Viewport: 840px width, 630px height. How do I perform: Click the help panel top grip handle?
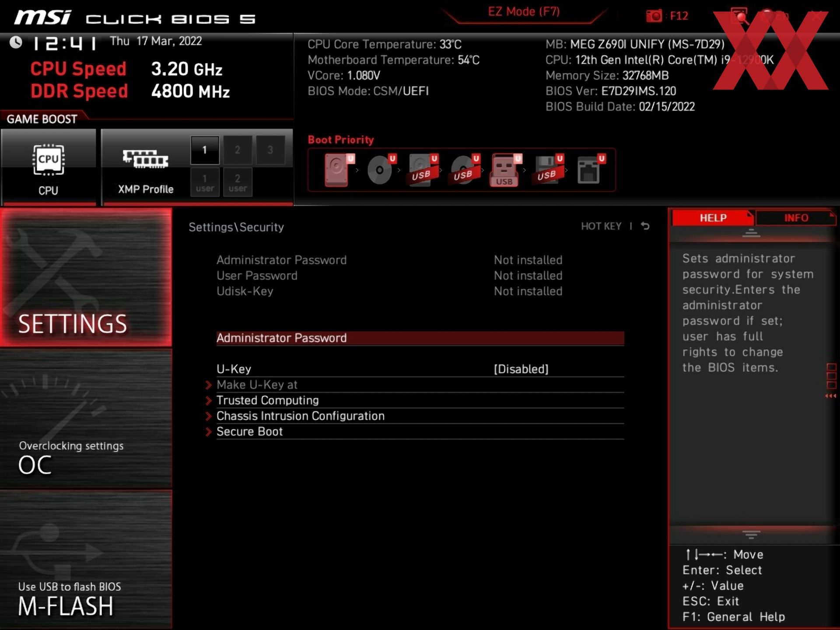(751, 233)
